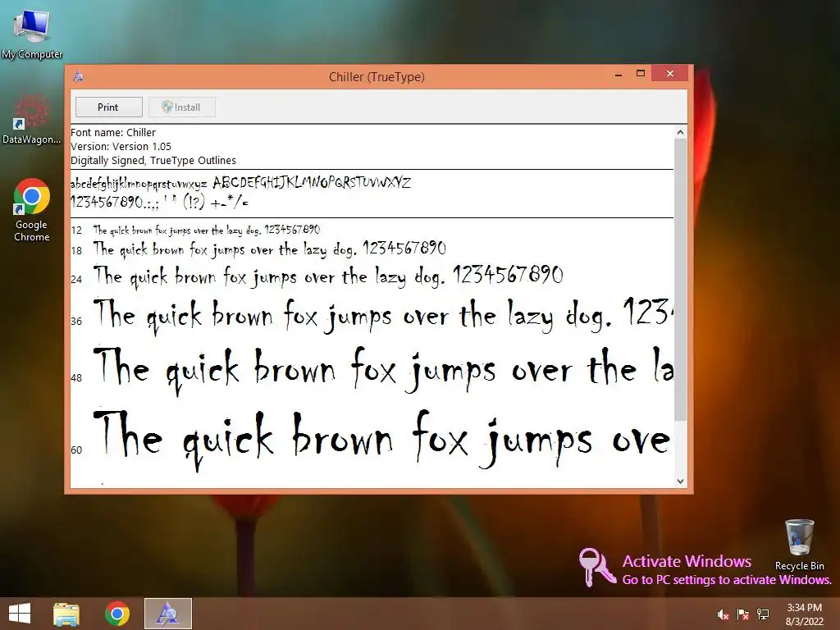The width and height of the screenshot is (840, 630).
Task: Click the Install font button
Action: [182, 107]
